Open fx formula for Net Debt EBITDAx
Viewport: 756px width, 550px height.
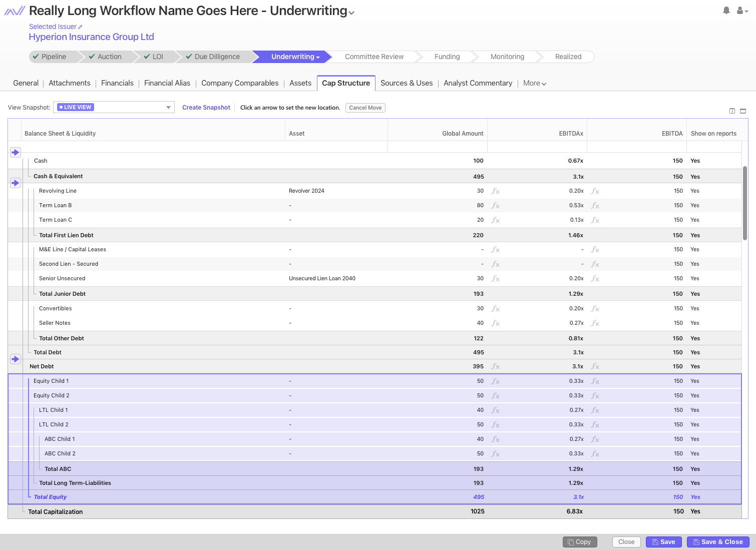point(595,367)
